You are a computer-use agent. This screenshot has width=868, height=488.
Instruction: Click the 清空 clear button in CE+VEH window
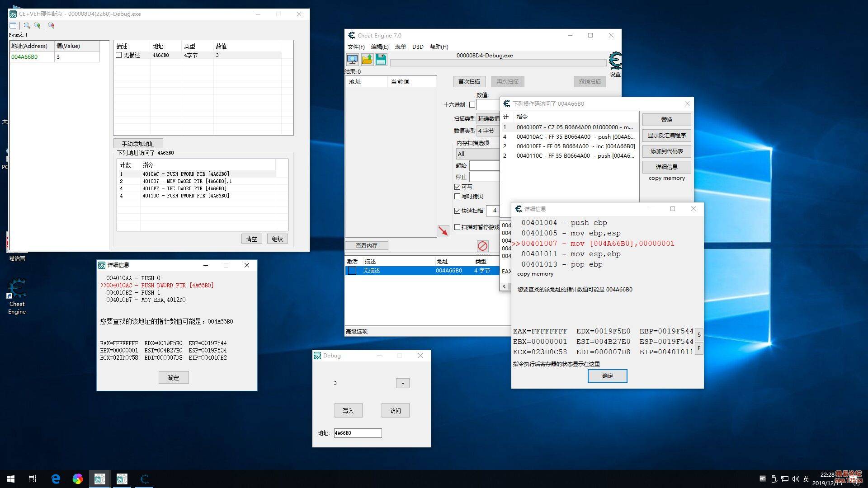click(x=251, y=239)
